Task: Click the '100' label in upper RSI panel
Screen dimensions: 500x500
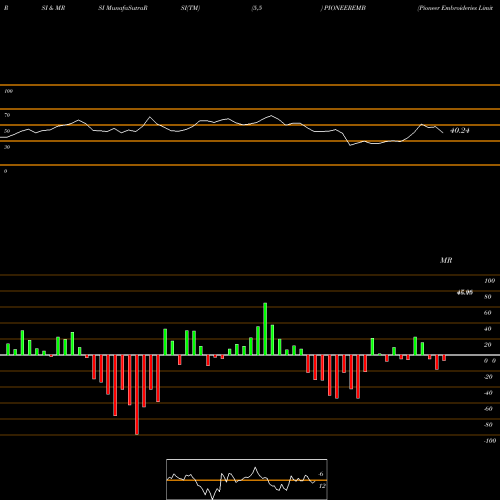Action: pos(8,91)
